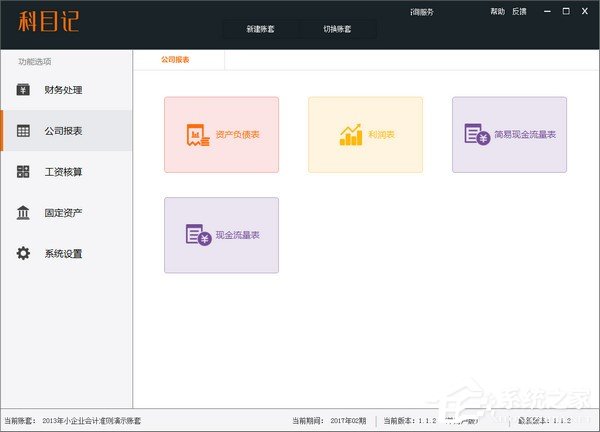Go to 工资核算 section
This screenshot has height=432, width=600.
pos(67,172)
